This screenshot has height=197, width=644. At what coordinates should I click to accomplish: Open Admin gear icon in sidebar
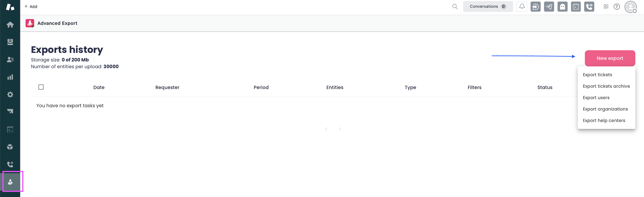(x=10, y=95)
